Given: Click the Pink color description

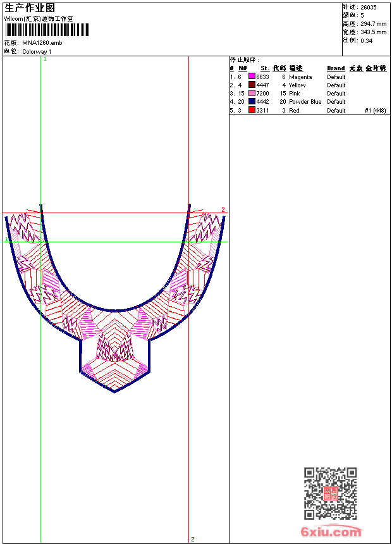Looking at the screenshot, I should pos(295,94).
